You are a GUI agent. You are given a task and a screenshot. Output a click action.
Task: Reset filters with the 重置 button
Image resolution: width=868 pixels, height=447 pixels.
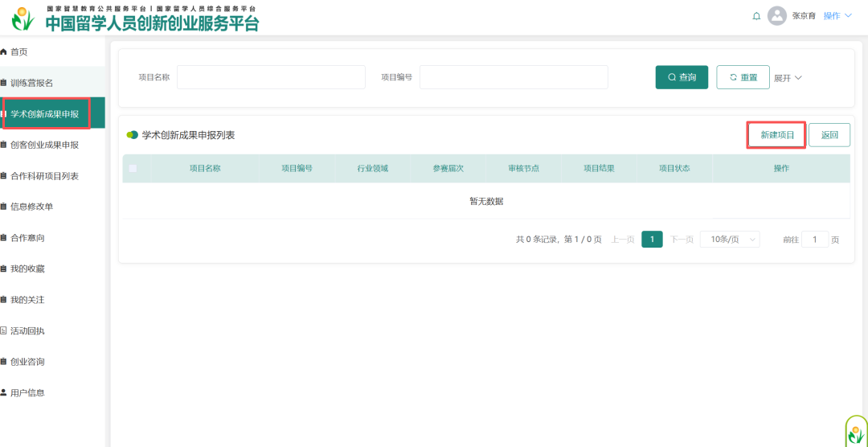pos(743,77)
